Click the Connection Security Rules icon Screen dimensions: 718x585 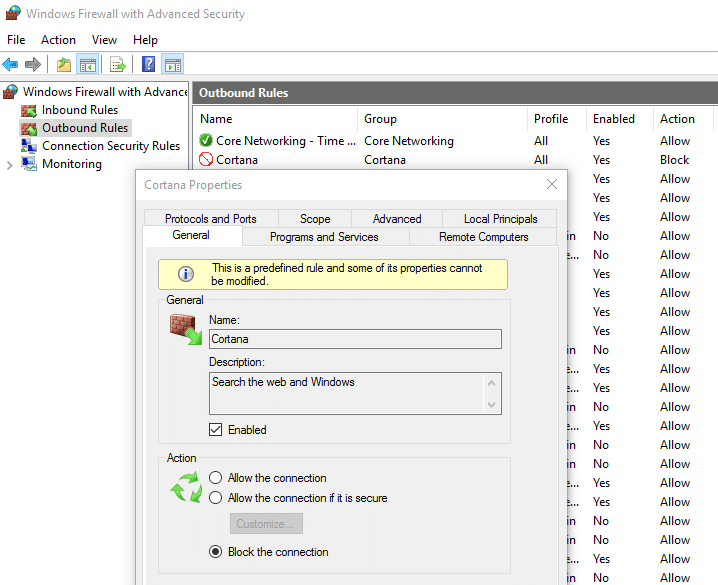pyautogui.click(x=28, y=146)
